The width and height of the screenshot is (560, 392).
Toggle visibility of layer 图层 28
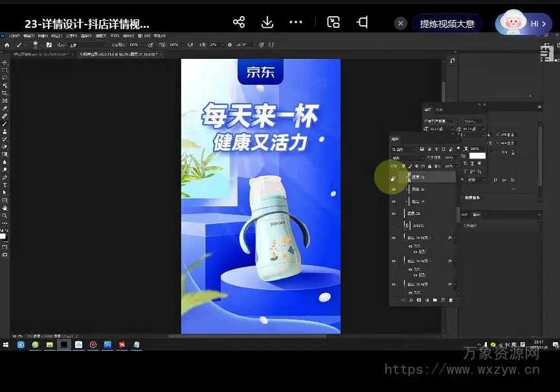(394, 213)
